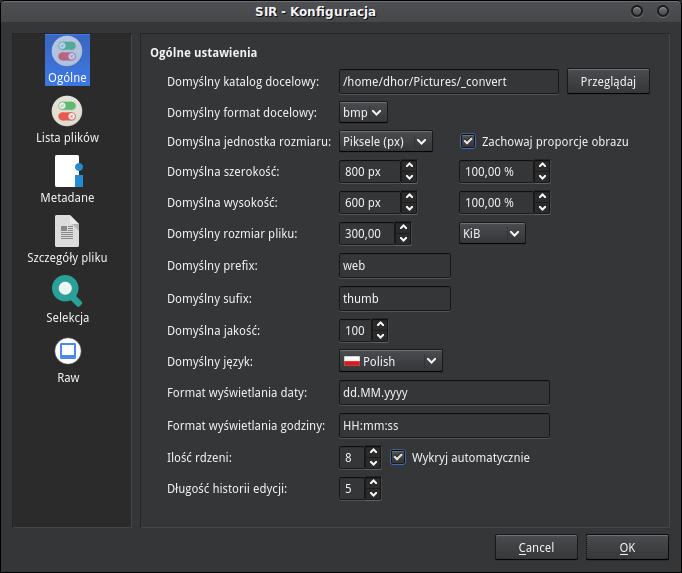682x573 pixels.
Task: Open the Polish language dropdown
Action: point(391,361)
